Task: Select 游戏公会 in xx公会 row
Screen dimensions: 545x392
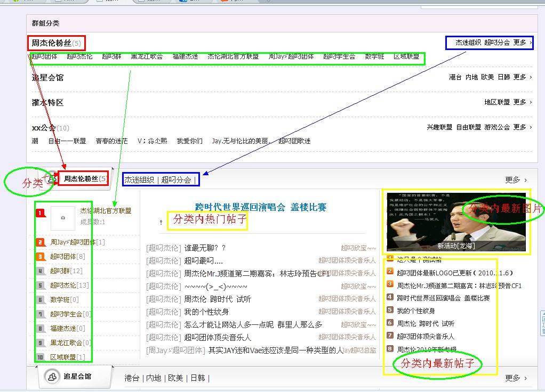Action: (497, 127)
